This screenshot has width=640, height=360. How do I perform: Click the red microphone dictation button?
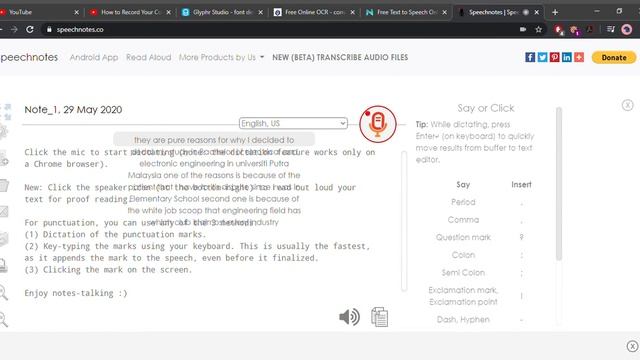coord(378,124)
